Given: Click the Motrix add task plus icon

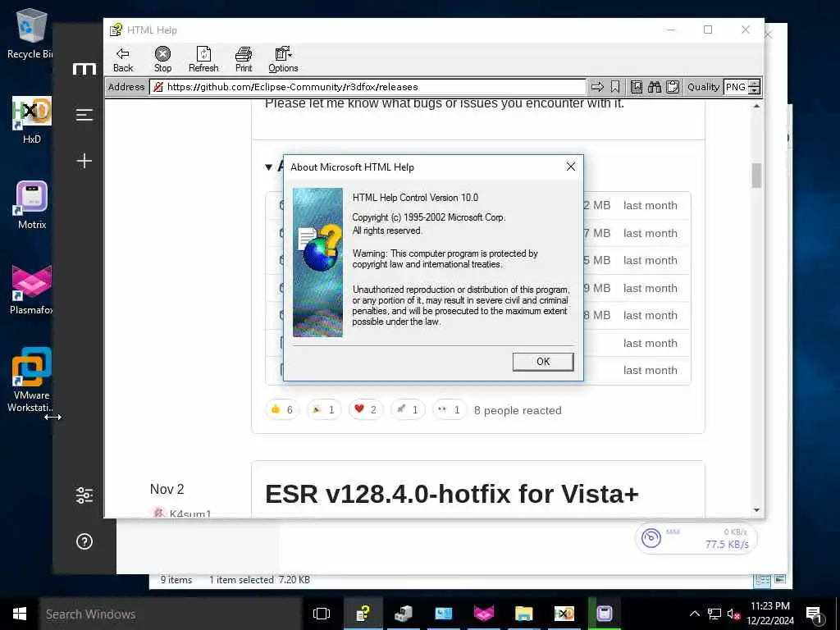Looking at the screenshot, I should pyautogui.click(x=84, y=161).
